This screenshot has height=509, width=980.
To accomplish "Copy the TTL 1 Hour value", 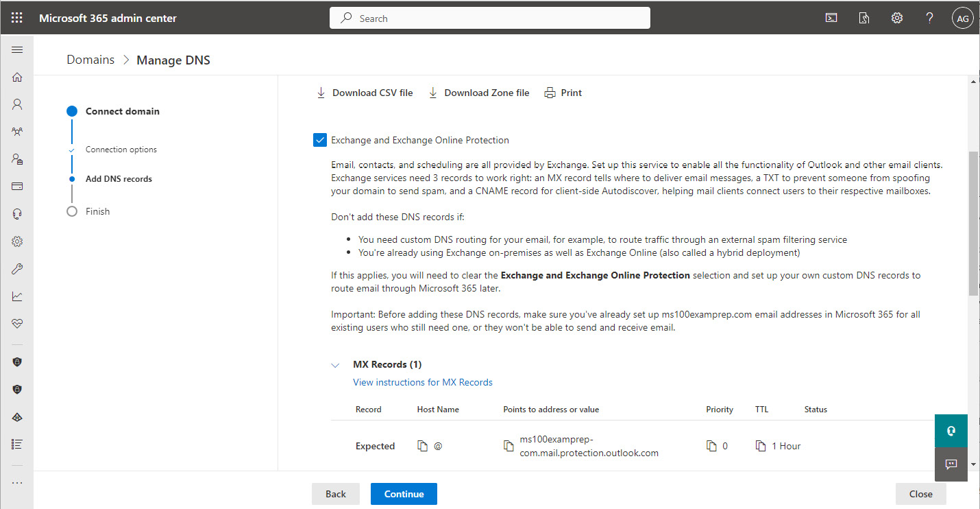I will pyautogui.click(x=761, y=446).
